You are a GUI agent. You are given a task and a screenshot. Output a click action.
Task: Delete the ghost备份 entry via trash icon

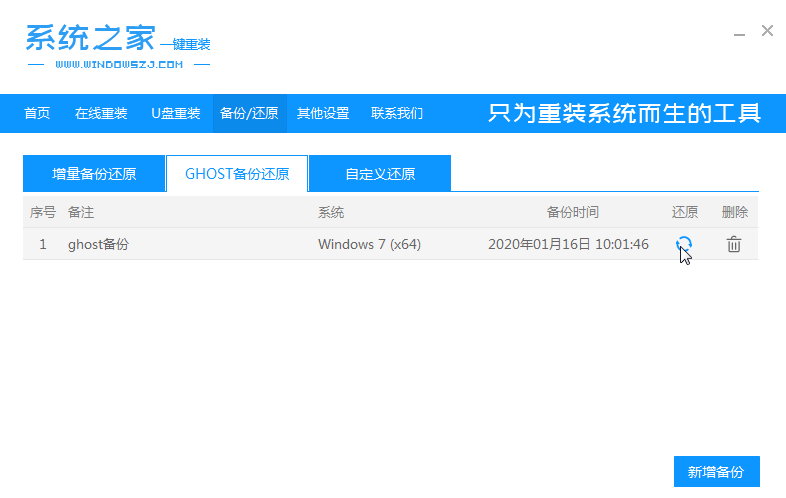[x=733, y=244]
